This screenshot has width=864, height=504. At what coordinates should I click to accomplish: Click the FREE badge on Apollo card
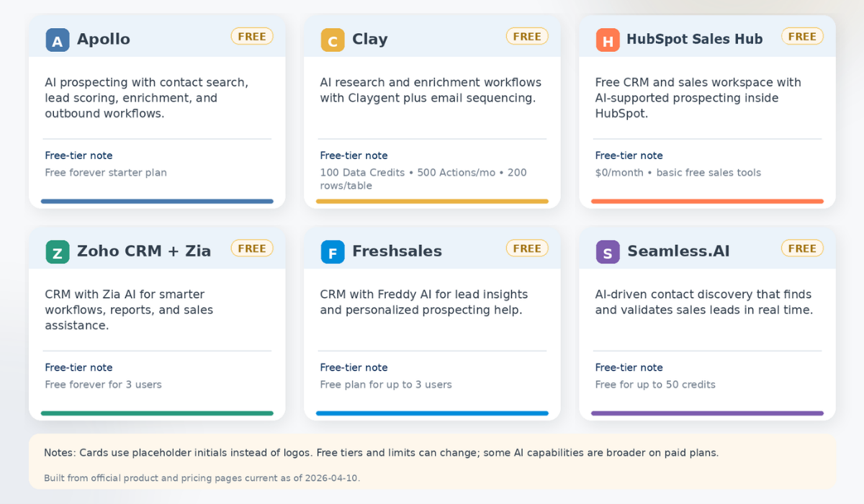pos(252,36)
